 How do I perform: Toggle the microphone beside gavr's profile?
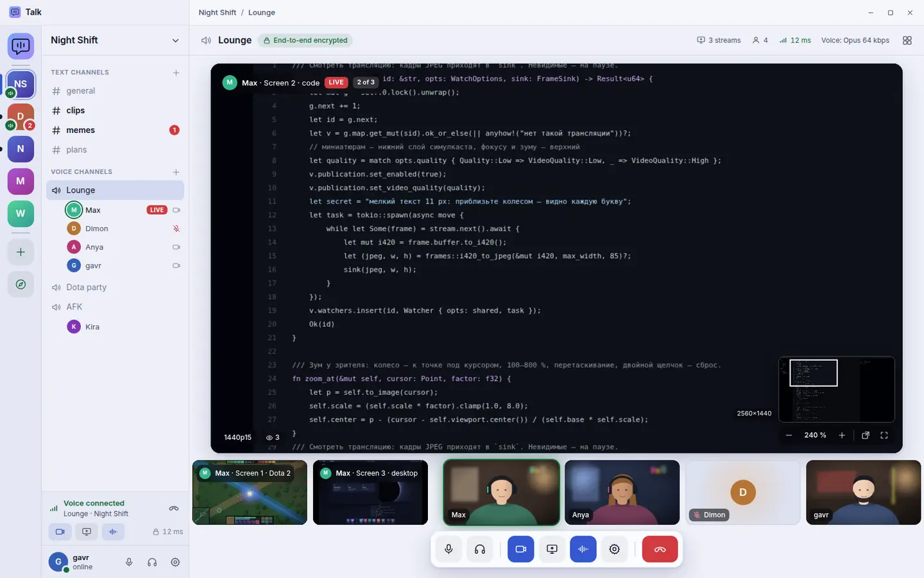129,562
